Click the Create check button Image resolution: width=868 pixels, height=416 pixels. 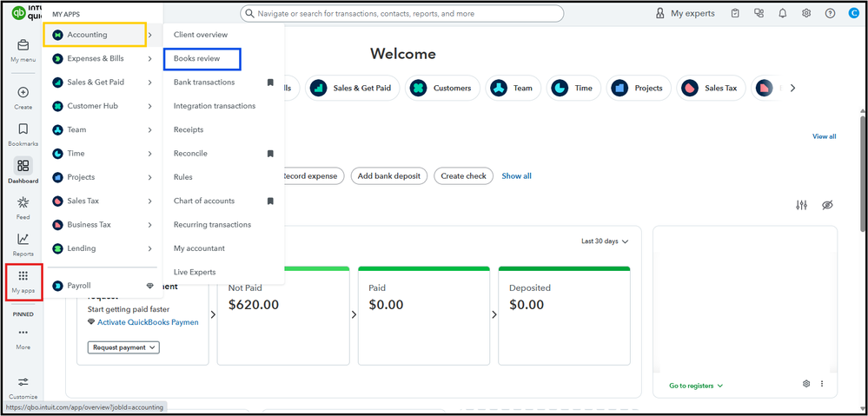pos(463,176)
